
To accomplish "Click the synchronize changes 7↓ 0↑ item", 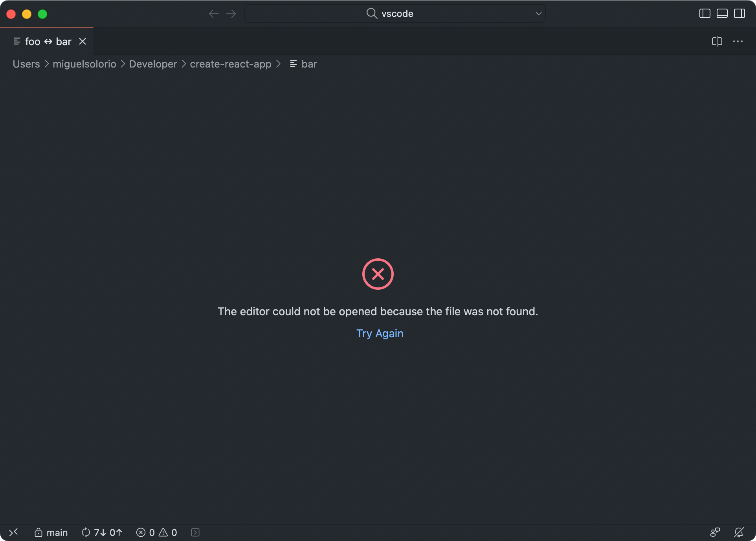I will [x=102, y=532].
